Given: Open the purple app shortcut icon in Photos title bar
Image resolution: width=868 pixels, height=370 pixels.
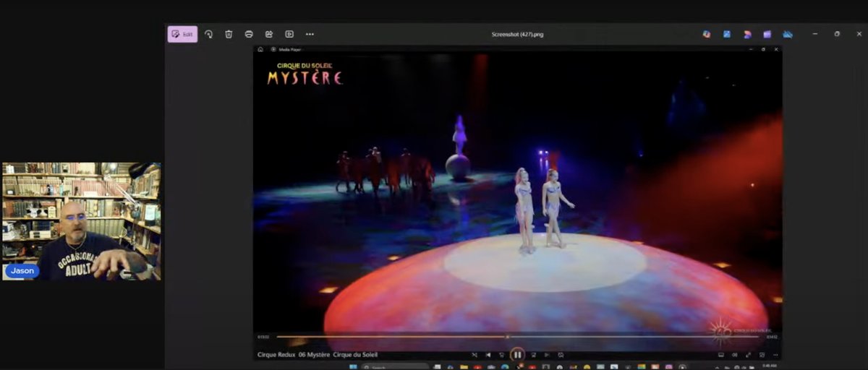Looking at the screenshot, I should click(767, 34).
